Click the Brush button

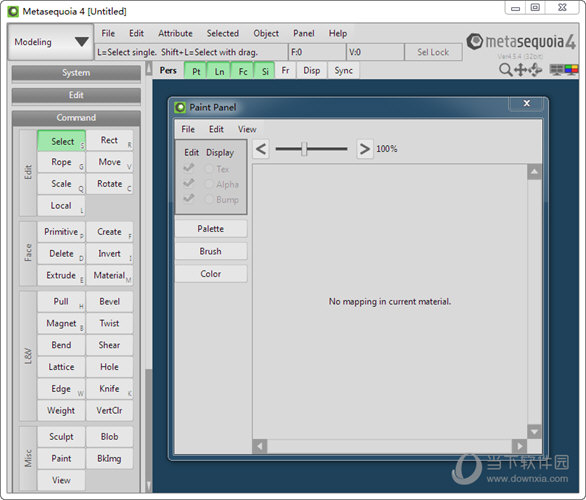click(211, 251)
